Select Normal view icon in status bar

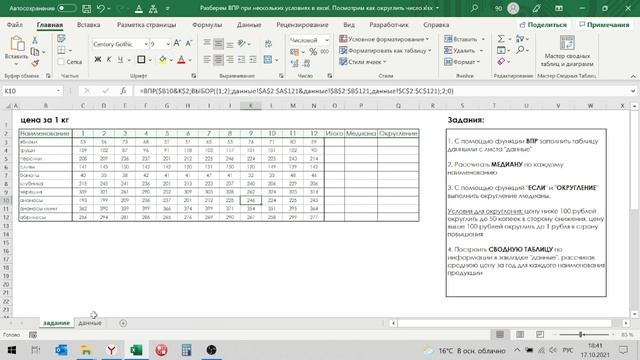click(x=500, y=335)
